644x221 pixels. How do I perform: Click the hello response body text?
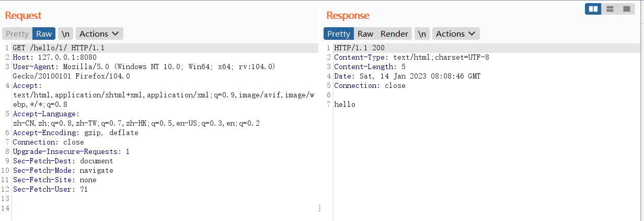[344, 104]
